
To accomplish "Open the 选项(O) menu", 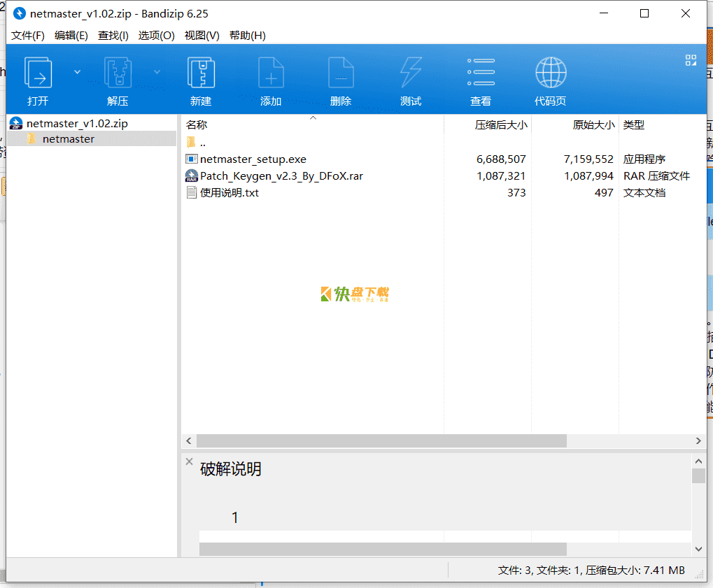I will pyautogui.click(x=157, y=36).
